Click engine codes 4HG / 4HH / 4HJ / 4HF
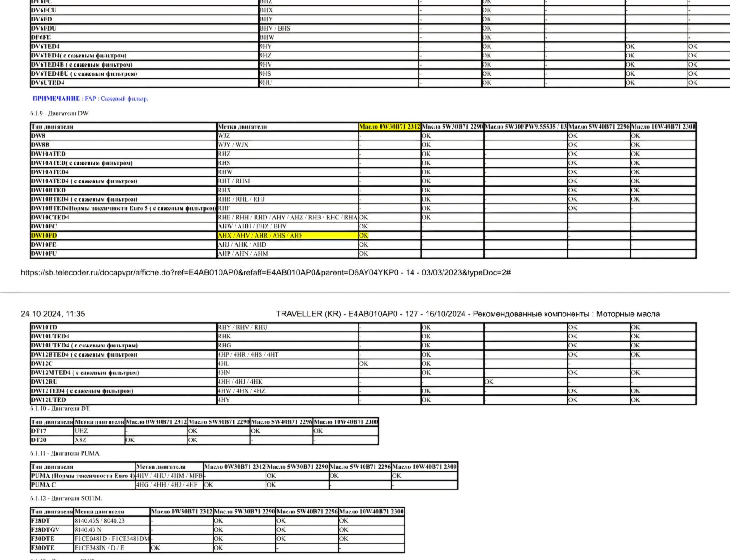The width and height of the screenshot is (730, 560). click(x=167, y=485)
